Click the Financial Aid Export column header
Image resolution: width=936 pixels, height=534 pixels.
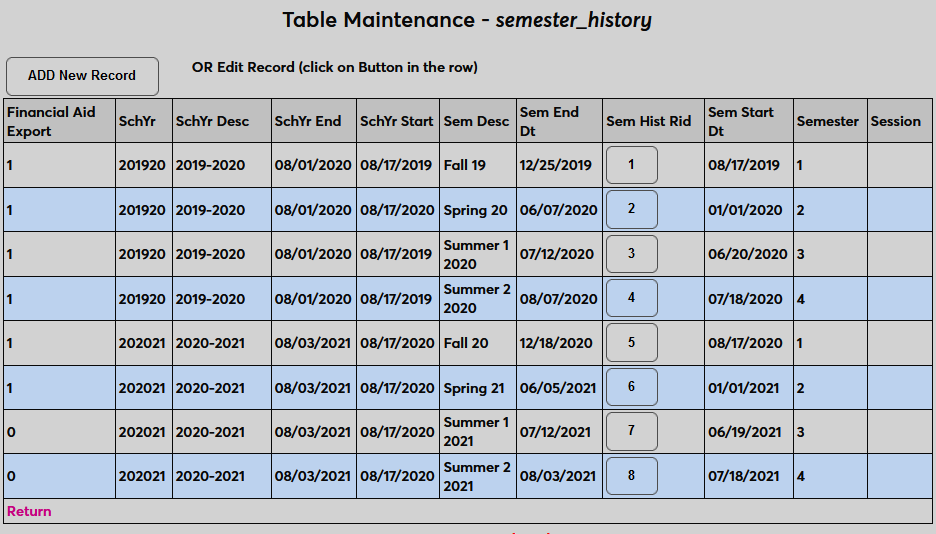click(x=51, y=121)
